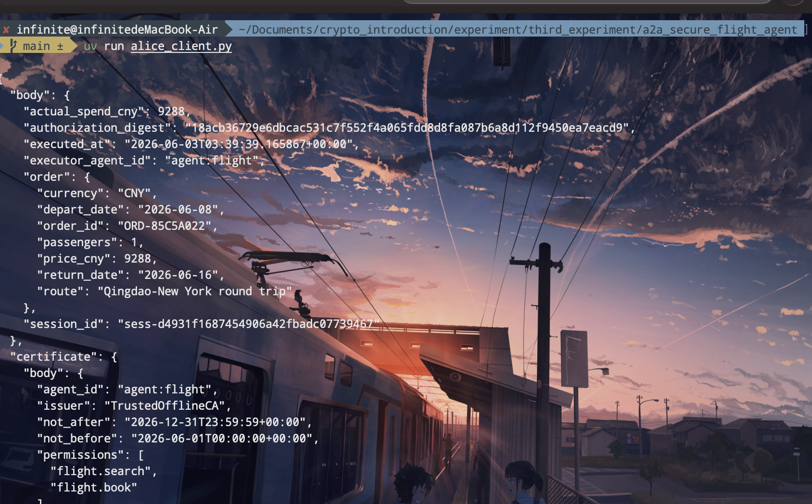This screenshot has width=812, height=504.
Task: Click the "not_before" key
Action: click(77, 439)
